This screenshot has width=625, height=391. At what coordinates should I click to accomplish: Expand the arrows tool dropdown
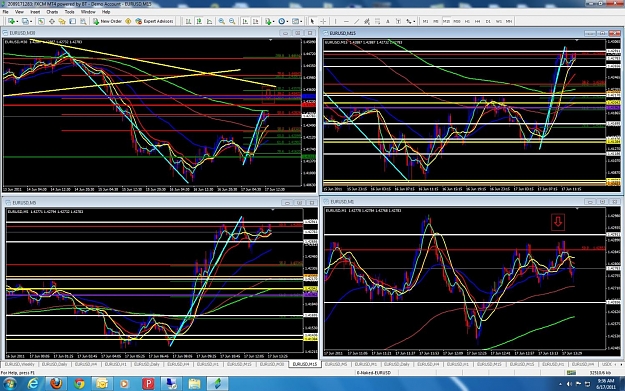coord(415,22)
